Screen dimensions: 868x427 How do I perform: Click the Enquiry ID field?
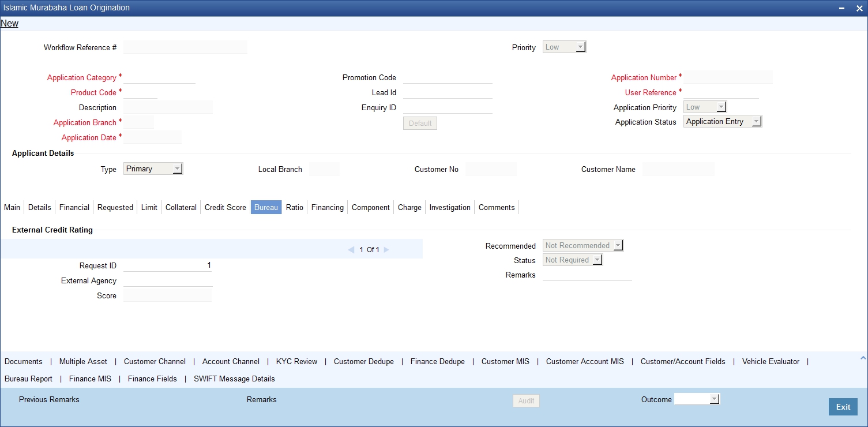click(448, 107)
